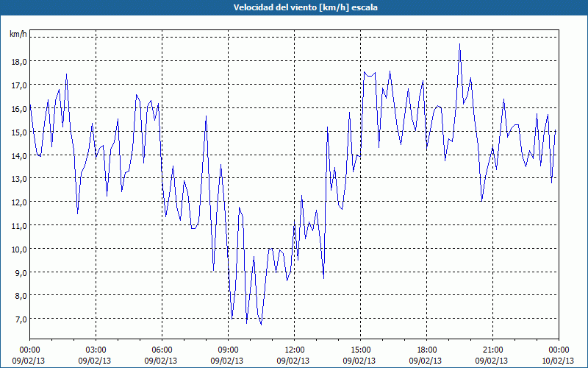Click the 'km/h' axis unit label

pos(18,34)
